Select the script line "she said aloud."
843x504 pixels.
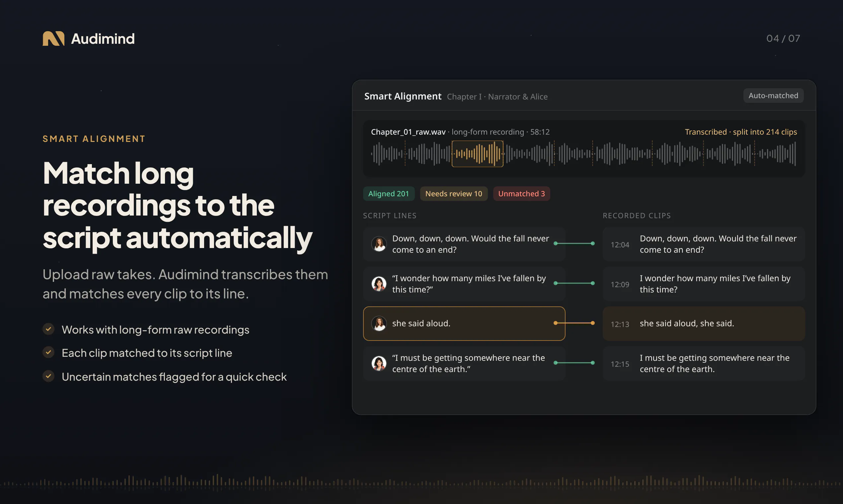(x=464, y=323)
